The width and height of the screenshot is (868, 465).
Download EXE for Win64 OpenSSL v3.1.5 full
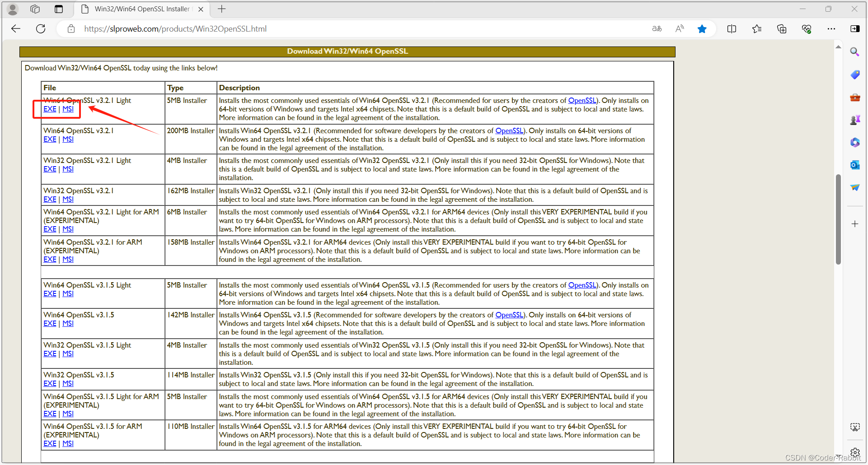[50, 324]
